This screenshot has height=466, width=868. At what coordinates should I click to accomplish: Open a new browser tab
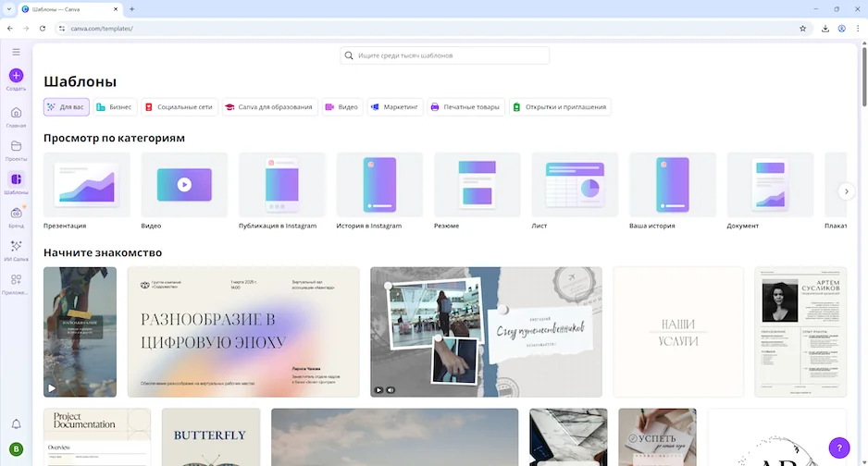point(131,9)
